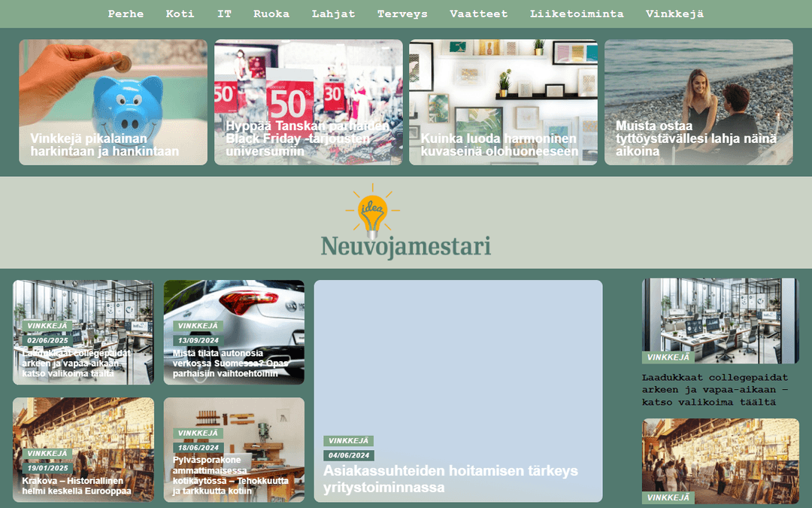Open the Lahjat category
This screenshot has height=508, width=812.
click(x=334, y=14)
